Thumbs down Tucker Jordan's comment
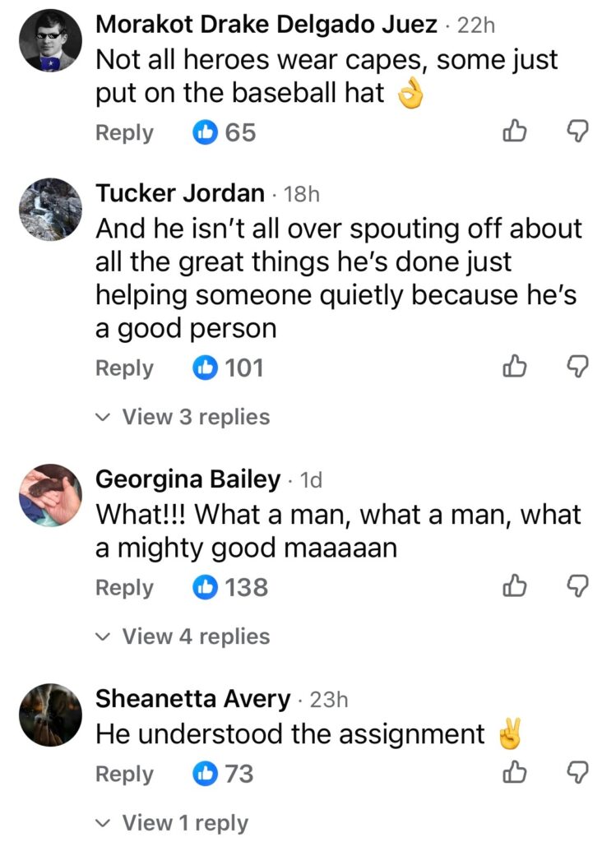The width and height of the screenshot is (616, 842). [x=580, y=368]
